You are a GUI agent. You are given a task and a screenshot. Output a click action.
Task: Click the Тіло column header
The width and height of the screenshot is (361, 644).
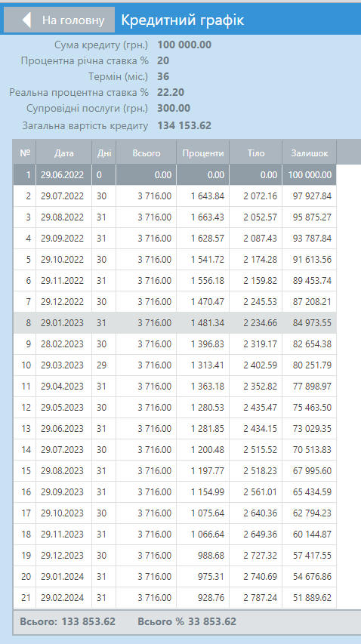[256, 153]
